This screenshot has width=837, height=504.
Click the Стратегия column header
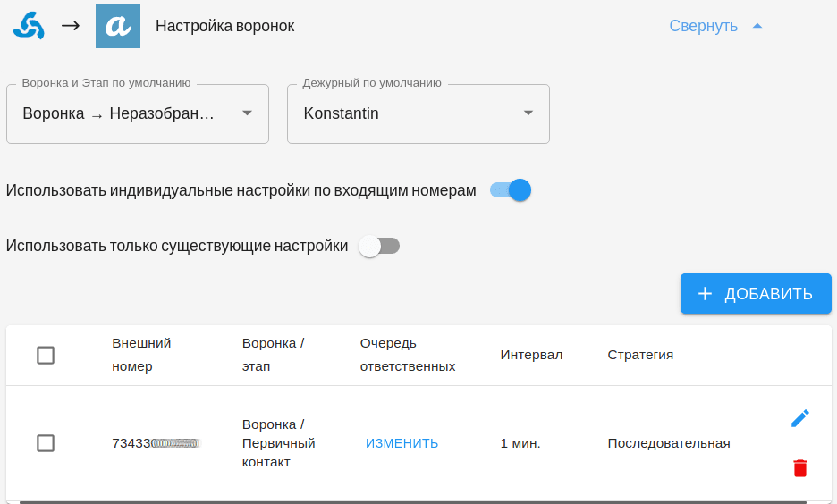(640, 355)
